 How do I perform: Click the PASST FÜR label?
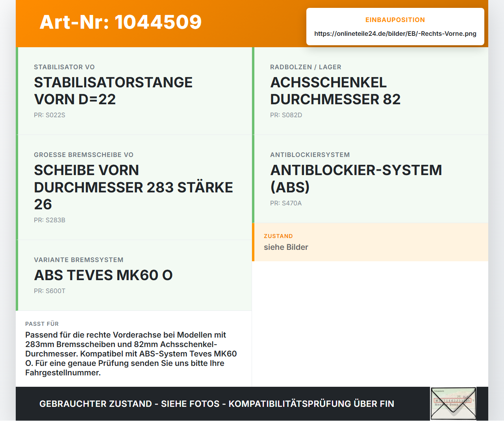tap(42, 324)
